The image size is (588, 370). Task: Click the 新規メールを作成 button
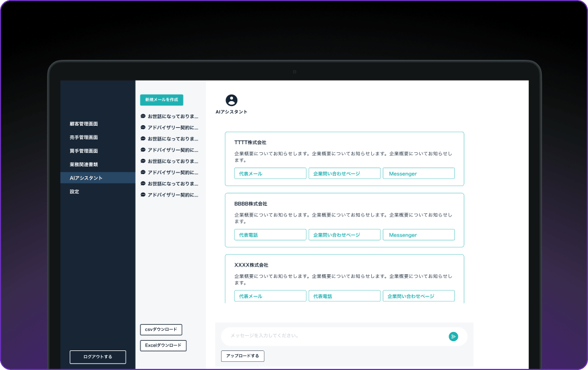(x=161, y=100)
